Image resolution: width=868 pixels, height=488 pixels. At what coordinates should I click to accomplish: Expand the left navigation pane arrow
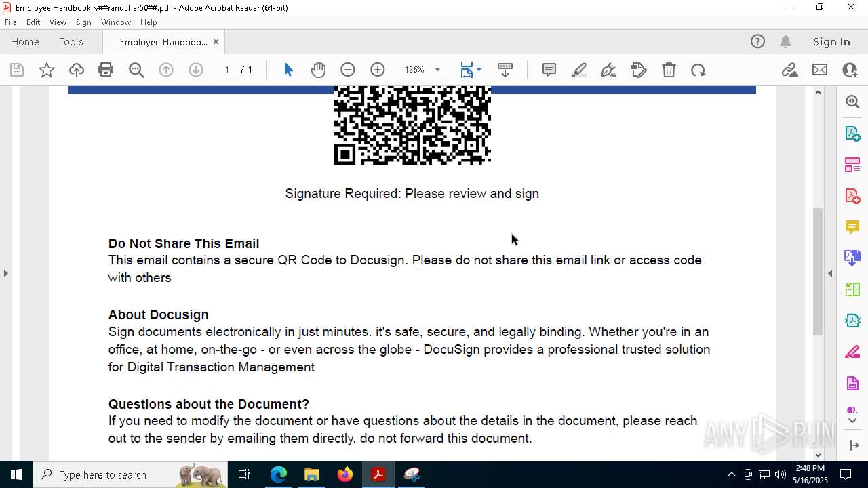click(x=6, y=273)
